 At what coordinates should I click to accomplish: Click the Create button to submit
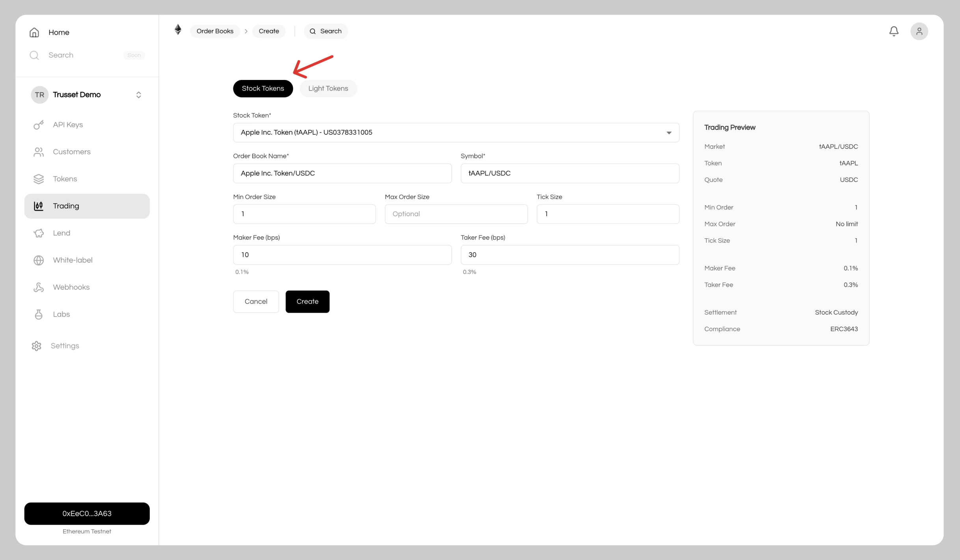pyautogui.click(x=307, y=301)
